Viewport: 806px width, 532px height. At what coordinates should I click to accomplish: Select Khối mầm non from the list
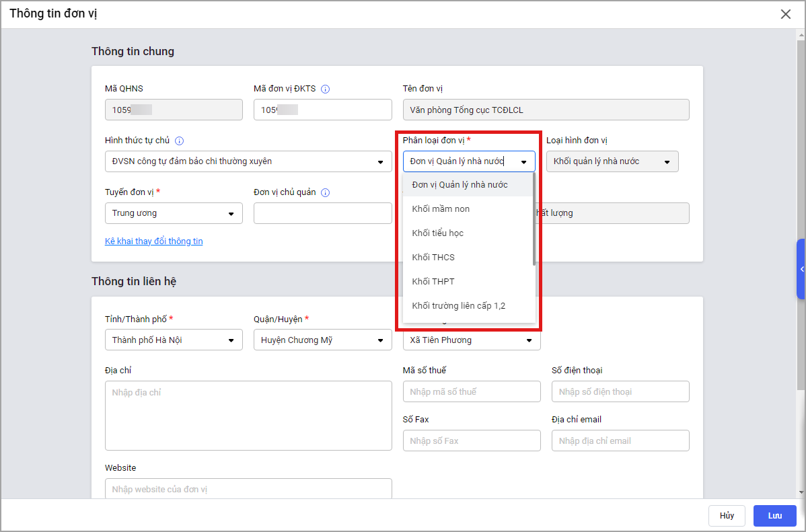coord(441,209)
